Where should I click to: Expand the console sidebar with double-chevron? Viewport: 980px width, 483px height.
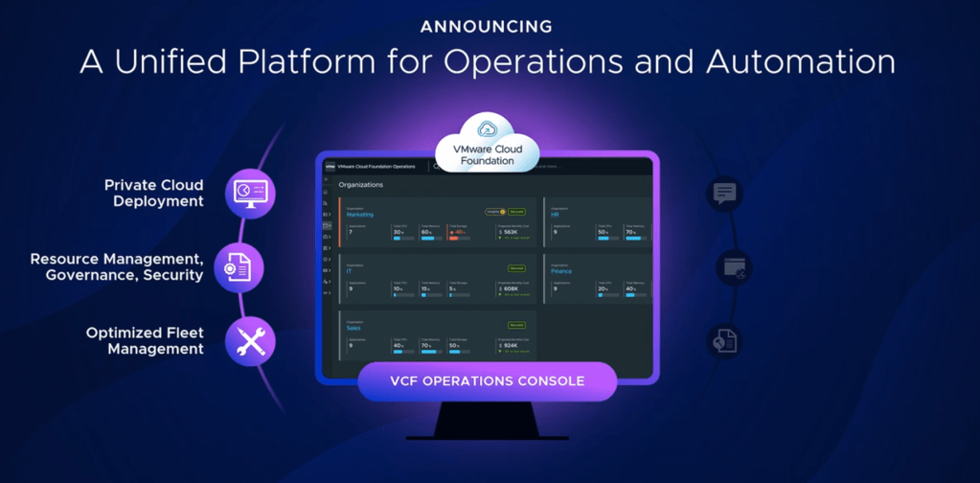[x=327, y=180]
